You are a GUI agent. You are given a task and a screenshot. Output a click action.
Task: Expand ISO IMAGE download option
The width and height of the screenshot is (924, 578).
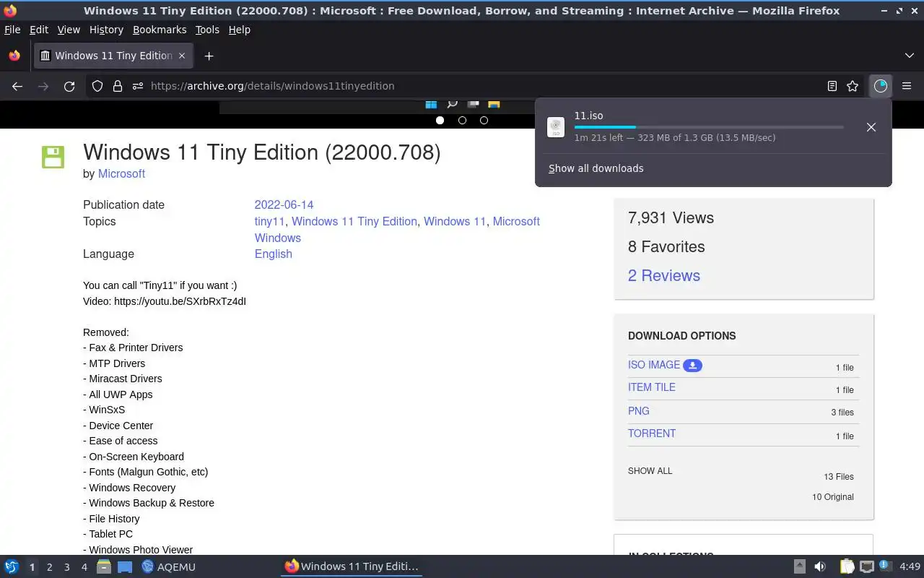pos(654,365)
